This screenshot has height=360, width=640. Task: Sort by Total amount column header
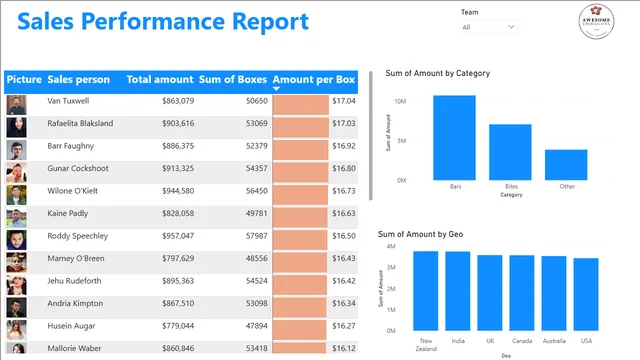[x=160, y=79]
